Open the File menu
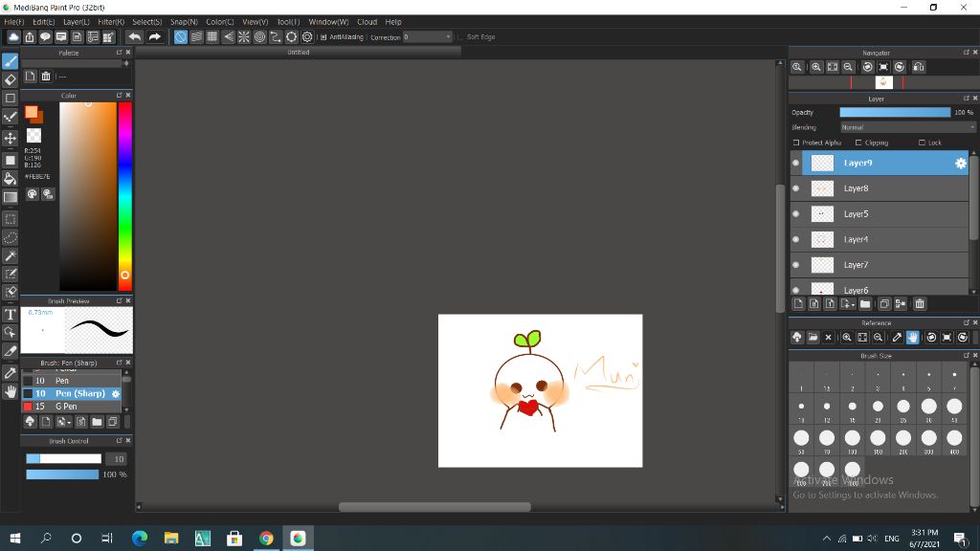The width and height of the screenshot is (980, 551). (13, 22)
